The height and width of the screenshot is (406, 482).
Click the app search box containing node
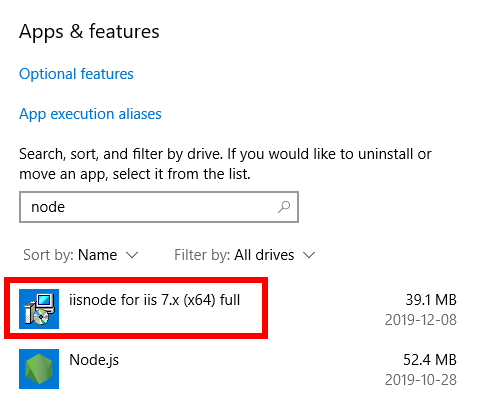159,207
